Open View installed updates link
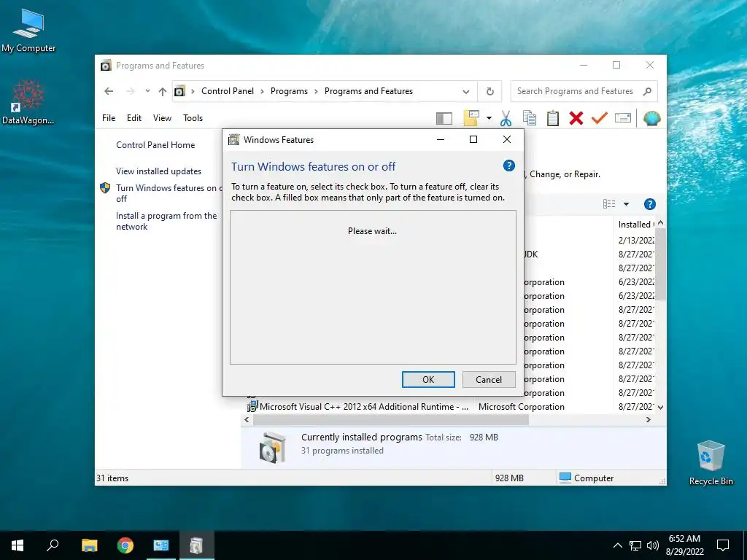The height and width of the screenshot is (560, 747). click(x=158, y=171)
